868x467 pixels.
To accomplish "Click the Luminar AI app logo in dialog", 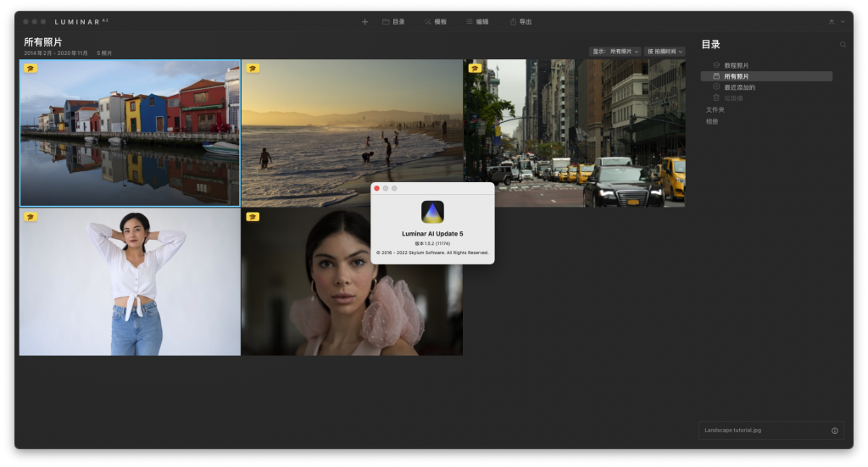I will pos(432,212).
